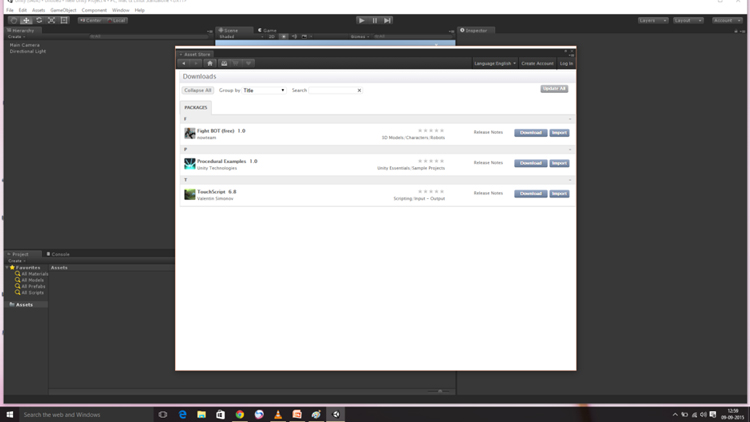
Task: Select All Materials favorite
Action: point(32,274)
